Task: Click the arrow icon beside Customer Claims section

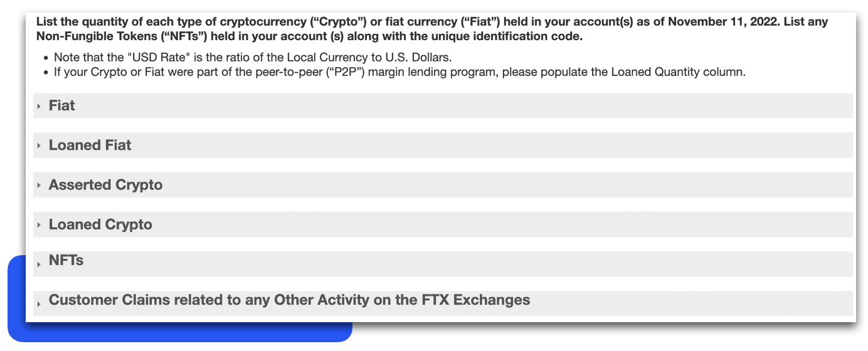Action: click(39, 304)
